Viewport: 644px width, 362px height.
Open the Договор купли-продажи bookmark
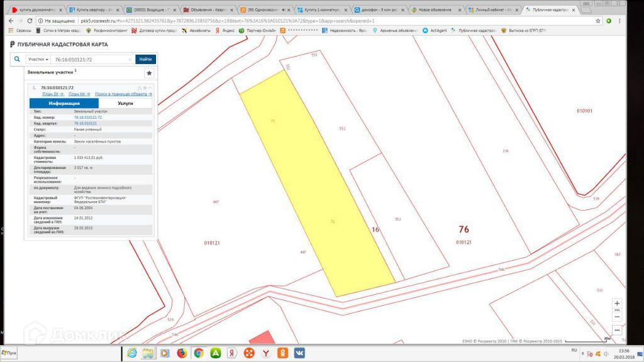pyautogui.click(x=154, y=30)
